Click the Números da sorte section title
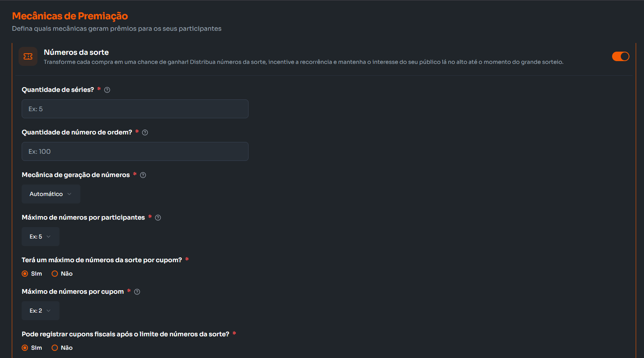Viewport: 644px width, 358px height. click(x=76, y=52)
